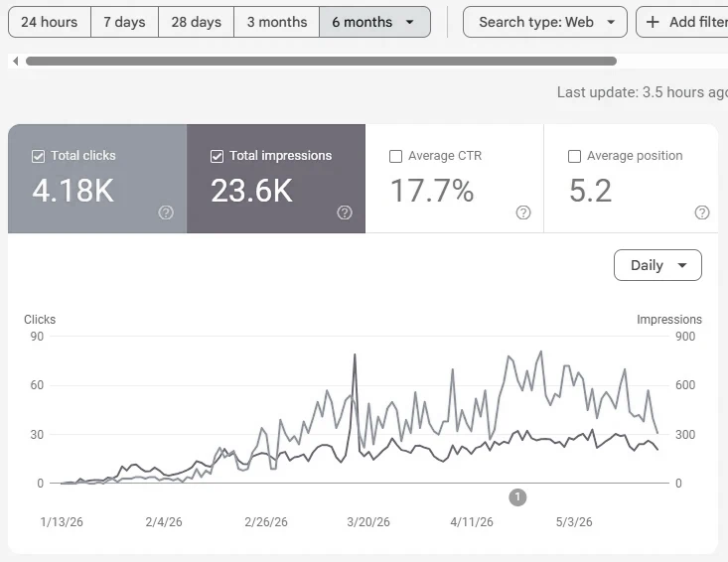Click the Last update: 3.5 hours ago text
Image resolution: width=728 pixels, height=562 pixels.
tap(643, 92)
